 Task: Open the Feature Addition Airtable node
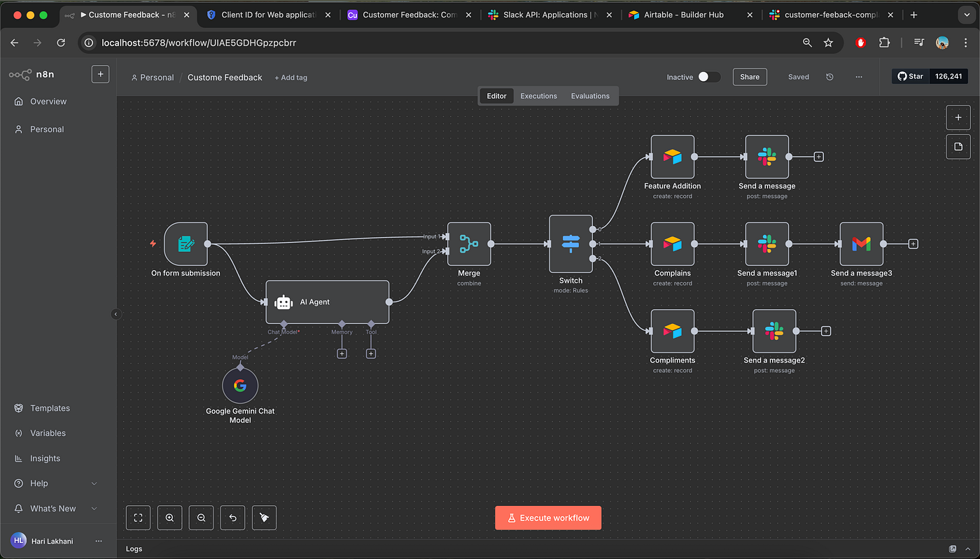673,157
